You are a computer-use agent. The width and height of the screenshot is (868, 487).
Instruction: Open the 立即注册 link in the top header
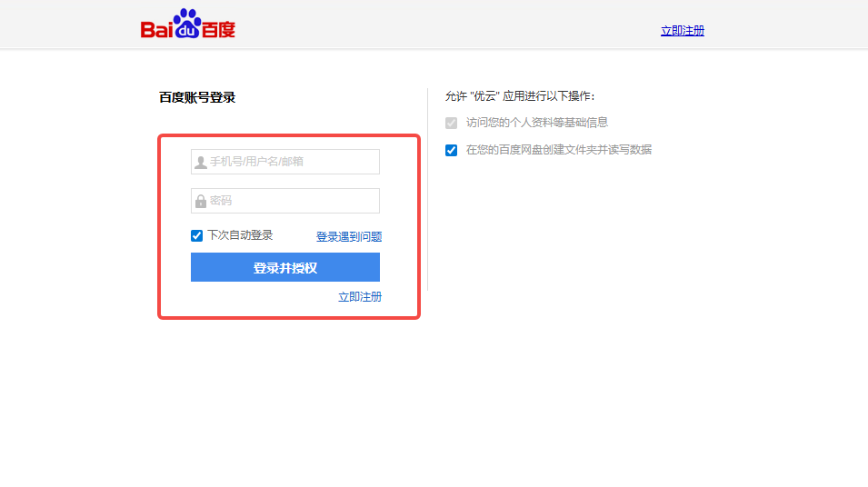(682, 31)
